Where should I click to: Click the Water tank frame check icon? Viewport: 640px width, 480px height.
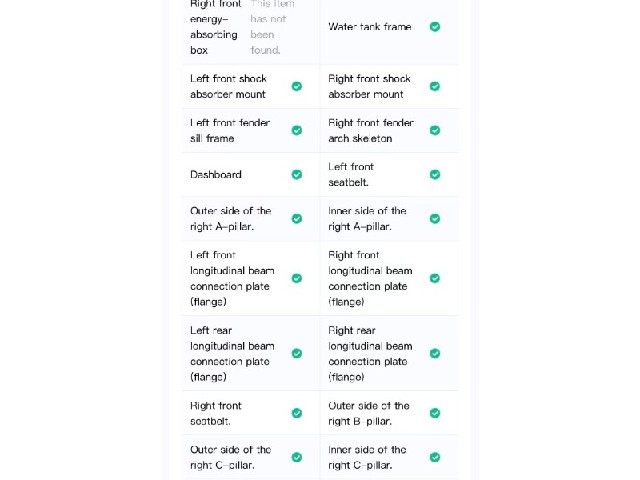coord(435,27)
